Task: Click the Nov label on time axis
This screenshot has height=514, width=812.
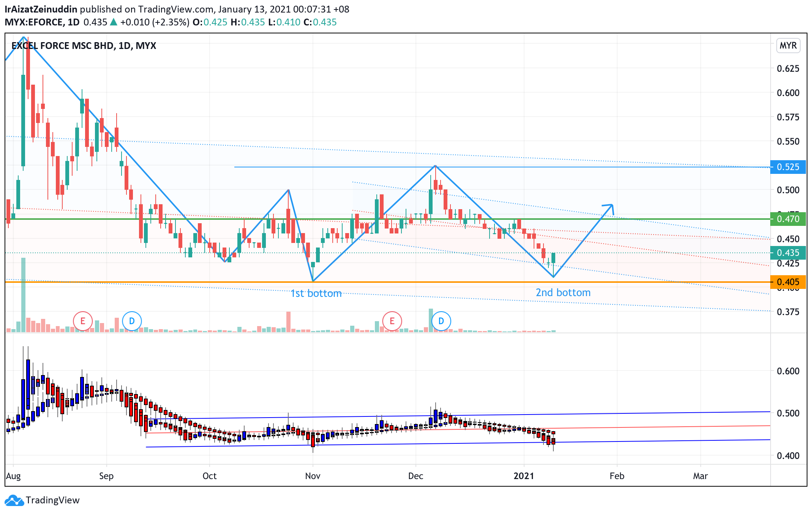Action: click(x=313, y=476)
